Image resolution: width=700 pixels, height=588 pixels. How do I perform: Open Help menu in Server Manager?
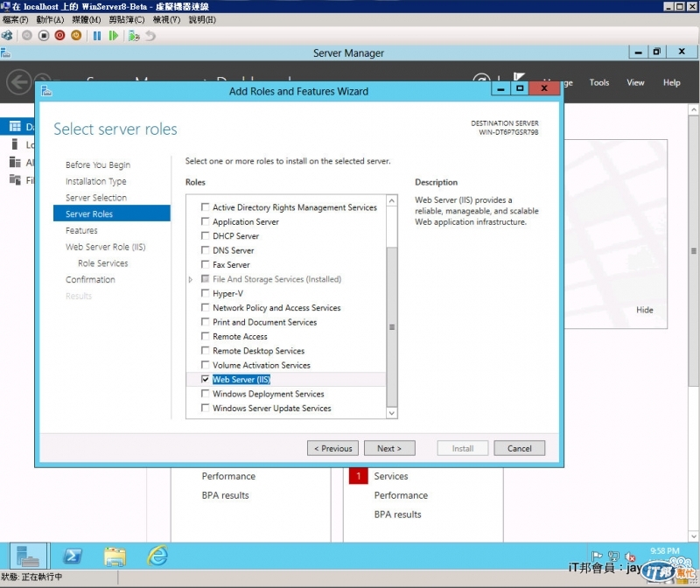point(671,82)
